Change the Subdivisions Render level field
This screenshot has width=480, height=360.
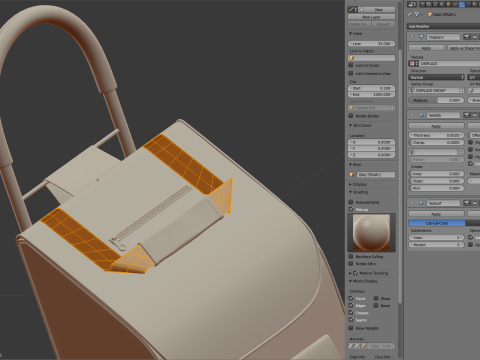point(436,245)
